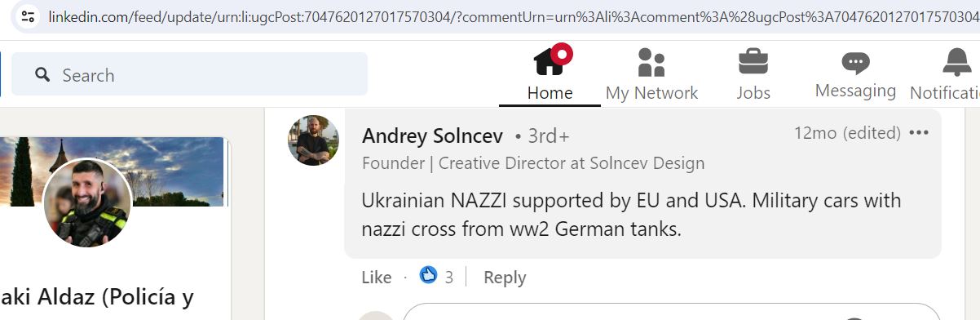Open Andrey Solncev's profile name link

432,136
